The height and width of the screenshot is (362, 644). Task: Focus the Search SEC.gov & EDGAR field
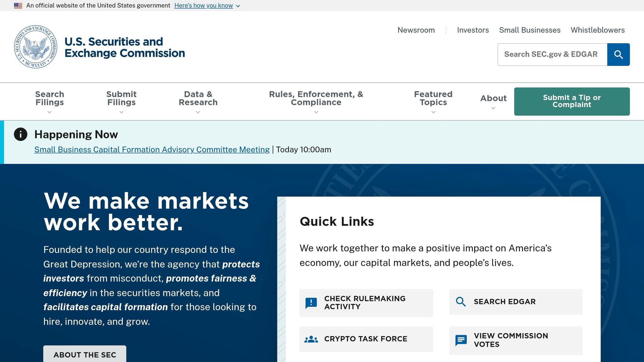[x=552, y=55]
